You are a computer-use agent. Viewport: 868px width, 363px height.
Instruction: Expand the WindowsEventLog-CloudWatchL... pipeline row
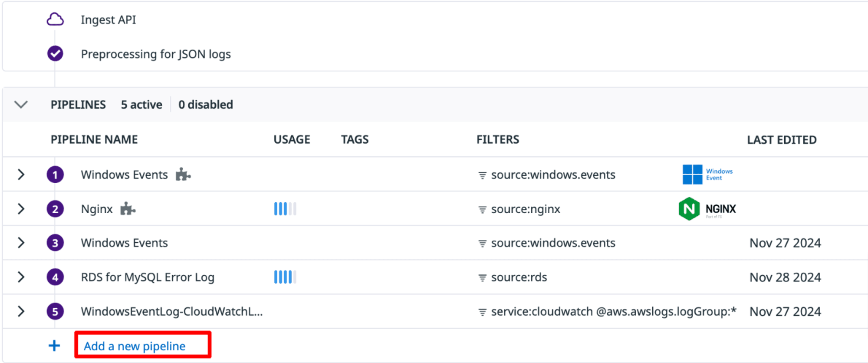tap(21, 311)
